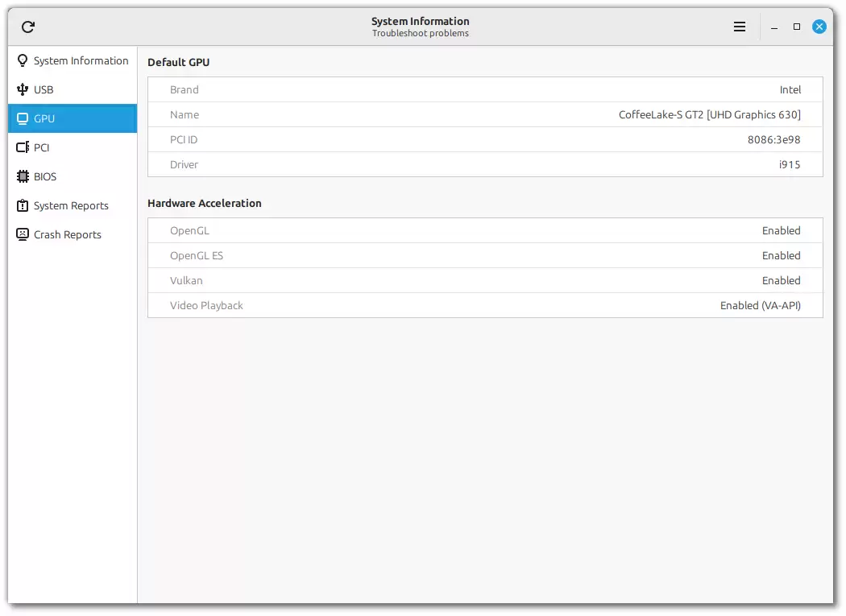The width and height of the screenshot is (846, 616).
Task: Select the Driver i915 row
Action: (x=485, y=164)
